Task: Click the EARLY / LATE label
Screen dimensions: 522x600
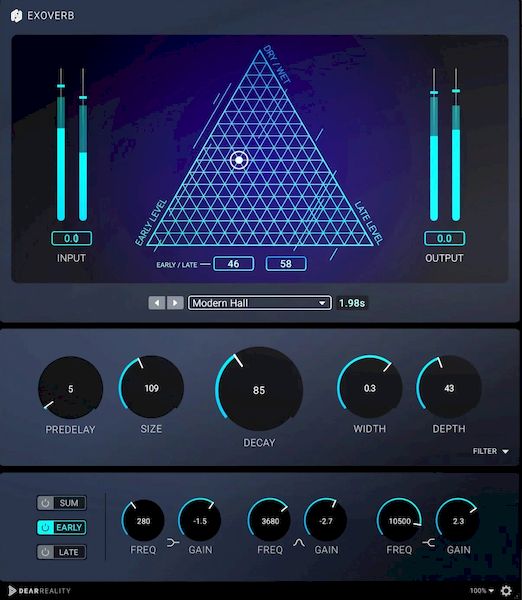Action: tap(176, 264)
